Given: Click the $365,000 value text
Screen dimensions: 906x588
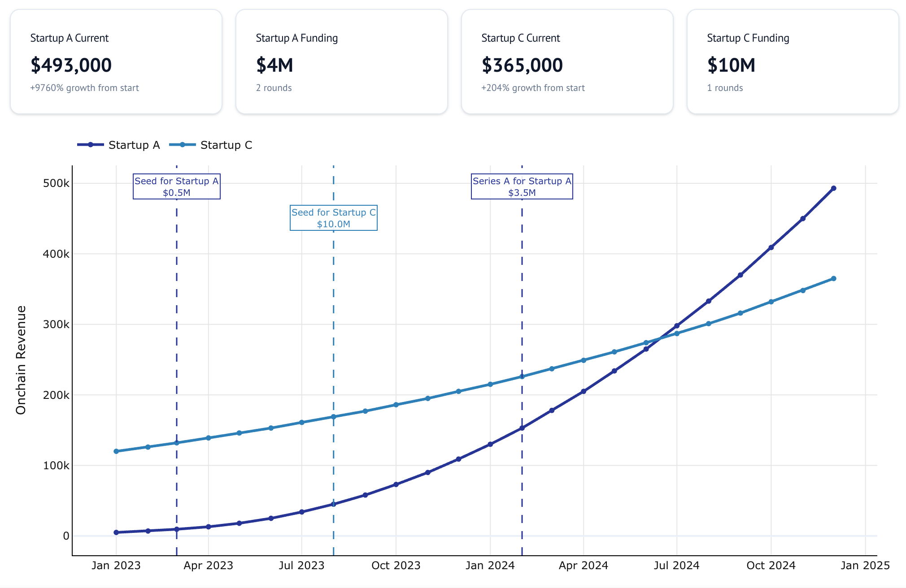Looking at the screenshot, I should tap(522, 65).
